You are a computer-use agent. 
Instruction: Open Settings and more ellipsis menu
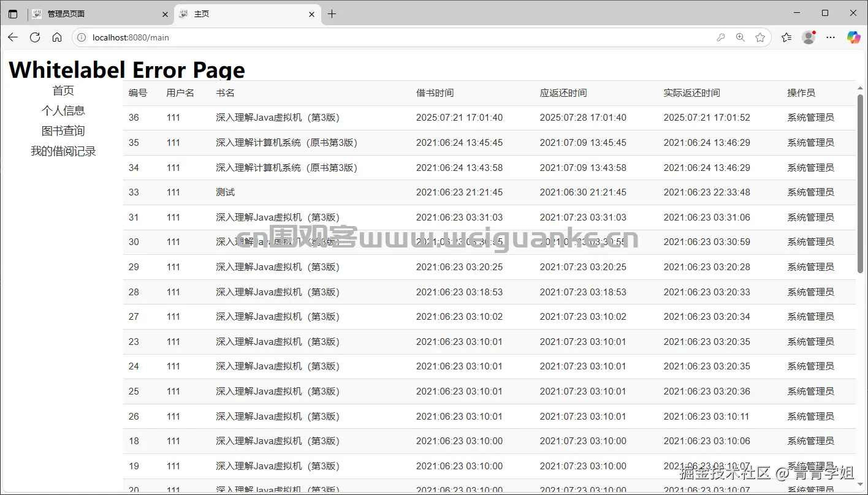tap(831, 37)
